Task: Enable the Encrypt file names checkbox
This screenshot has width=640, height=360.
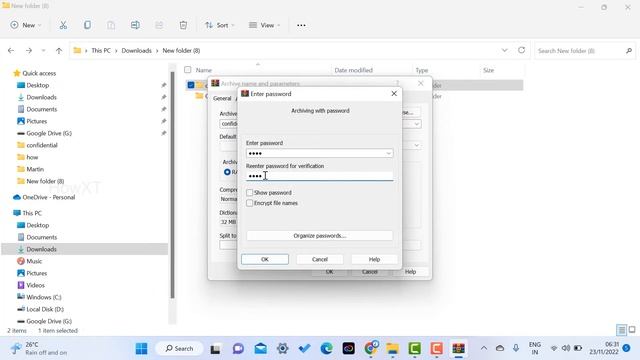Action: click(249, 203)
